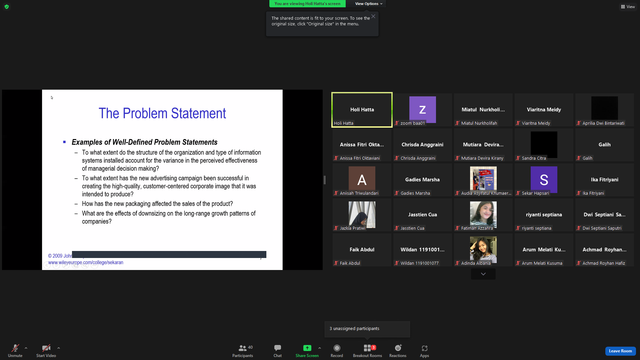Expand audio options arrow next to Unmute
This screenshot has height=360, width=640.
tap(26, 348)
